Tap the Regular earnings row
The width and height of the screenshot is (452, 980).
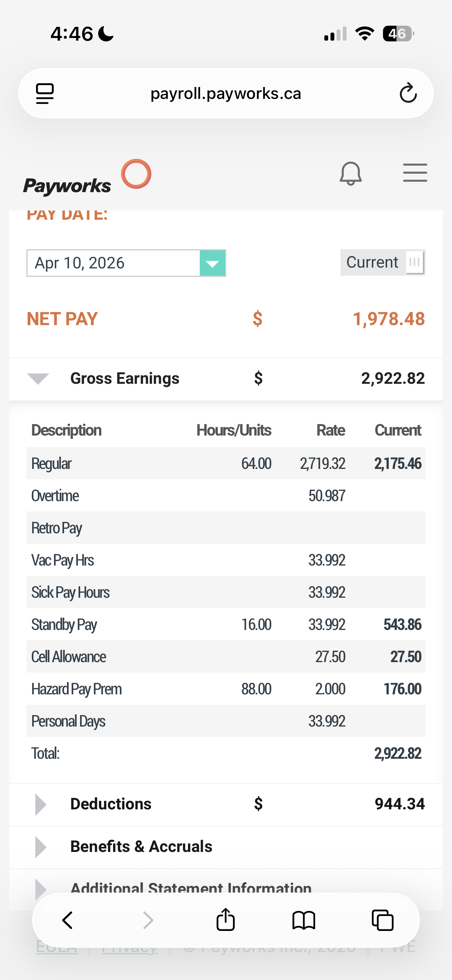[x=225, y=464]
